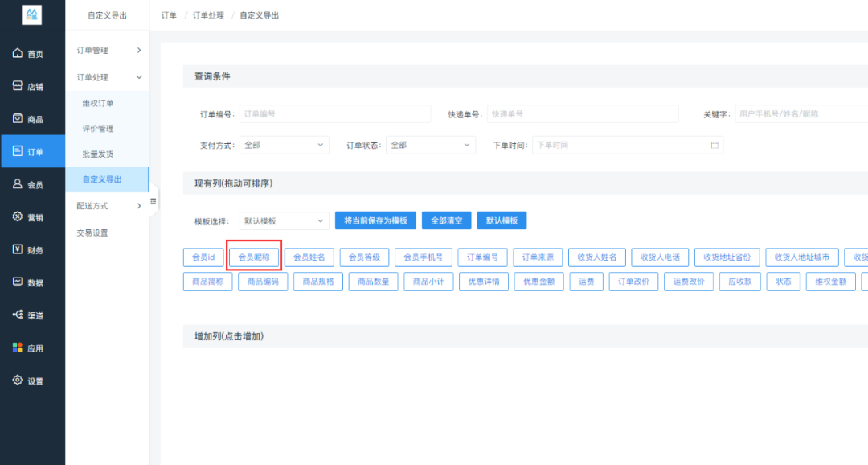The image size is (868, 465).
Task: Expand the 配送方式 submenu
Action: [108, 206]
